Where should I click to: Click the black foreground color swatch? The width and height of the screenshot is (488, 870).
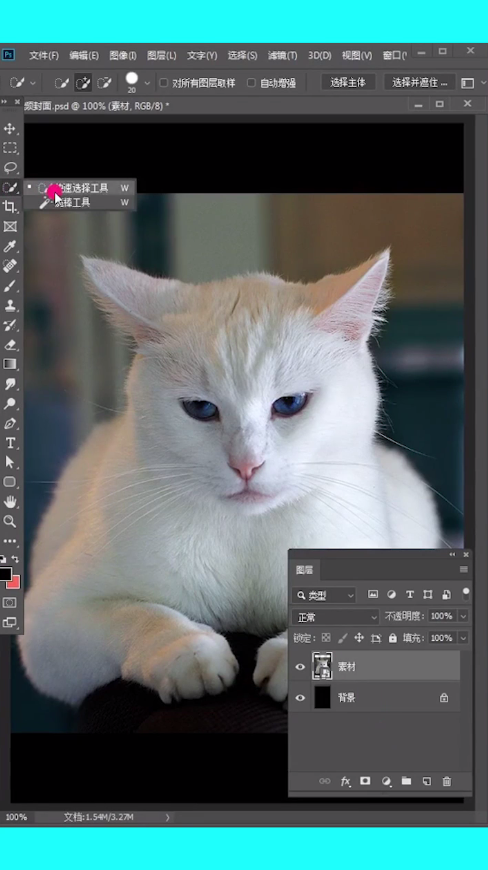pos(5,574)
